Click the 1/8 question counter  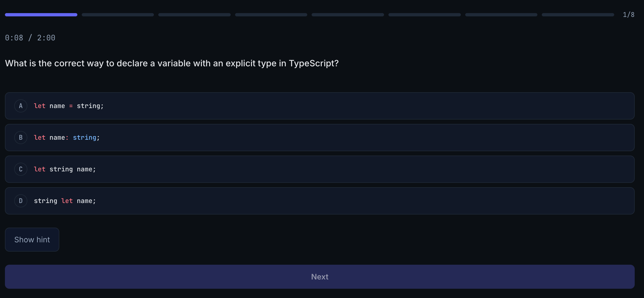[628, 14]
